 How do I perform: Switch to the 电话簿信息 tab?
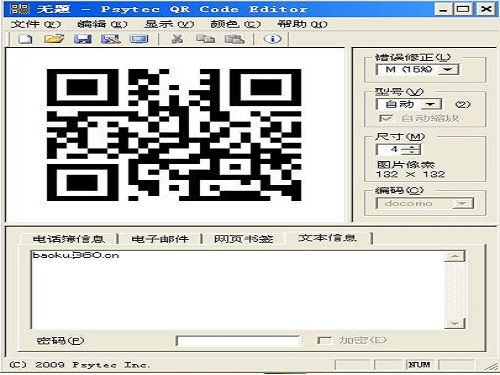69,239
